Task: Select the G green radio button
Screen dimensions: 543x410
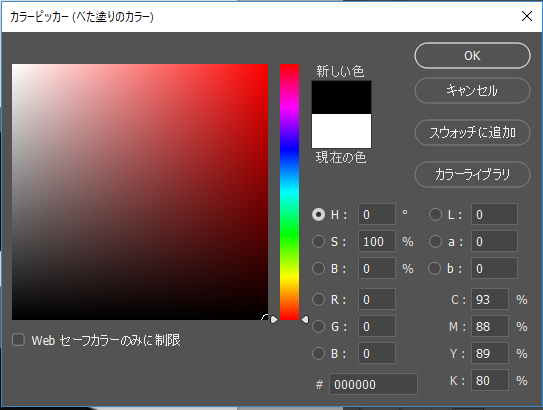Action: point(318,326)
